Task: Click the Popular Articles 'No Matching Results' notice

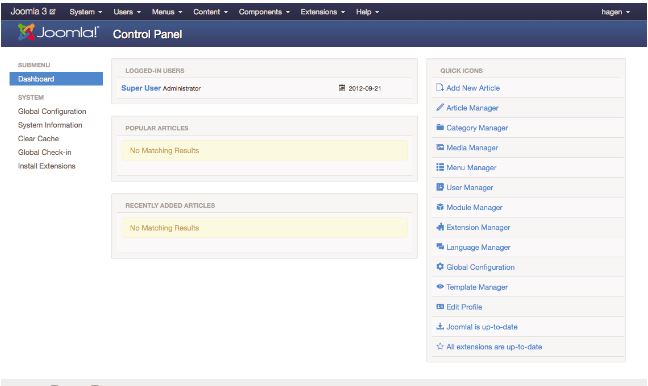Action: (x=264, y=150)
